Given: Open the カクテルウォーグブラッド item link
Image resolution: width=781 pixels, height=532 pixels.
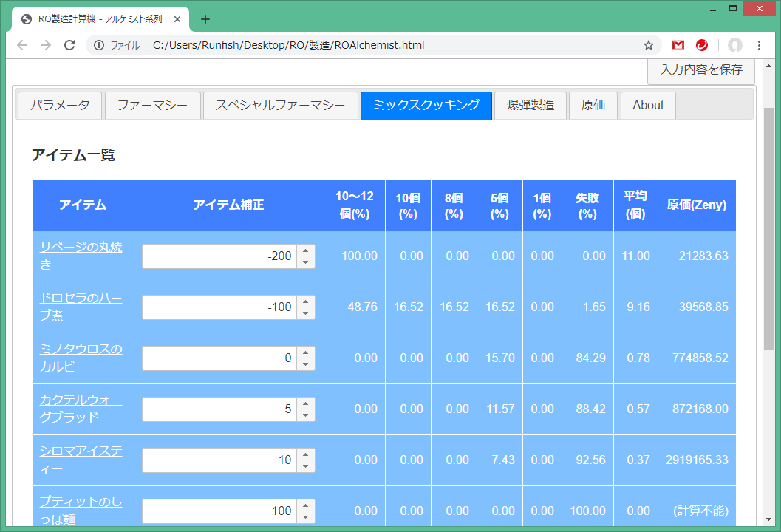Looking at the screenshot, I should click(81, 409).
